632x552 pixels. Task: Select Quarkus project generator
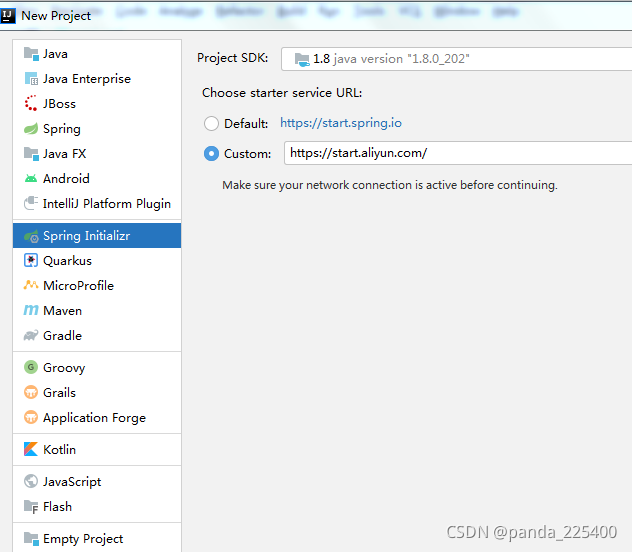[67, 261]
